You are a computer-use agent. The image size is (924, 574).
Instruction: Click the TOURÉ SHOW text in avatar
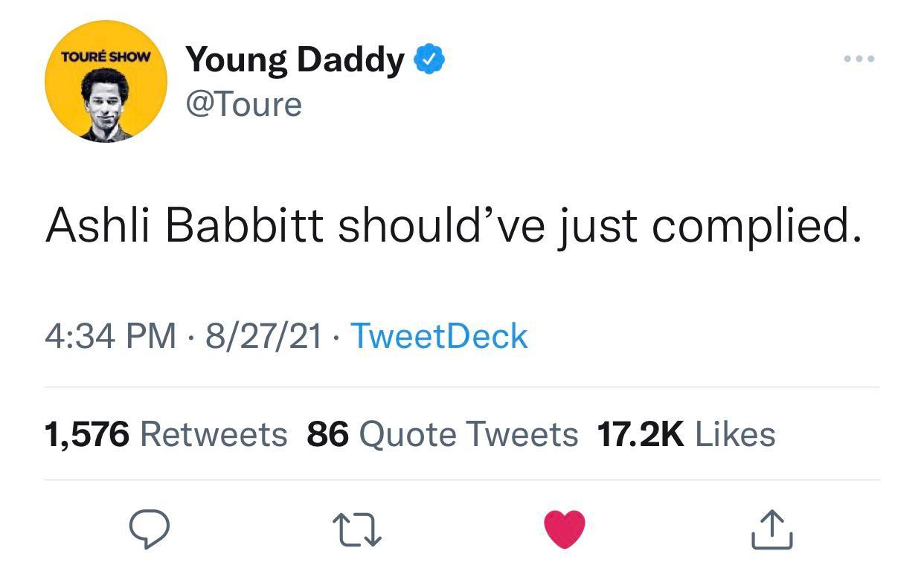click(105, 57)
